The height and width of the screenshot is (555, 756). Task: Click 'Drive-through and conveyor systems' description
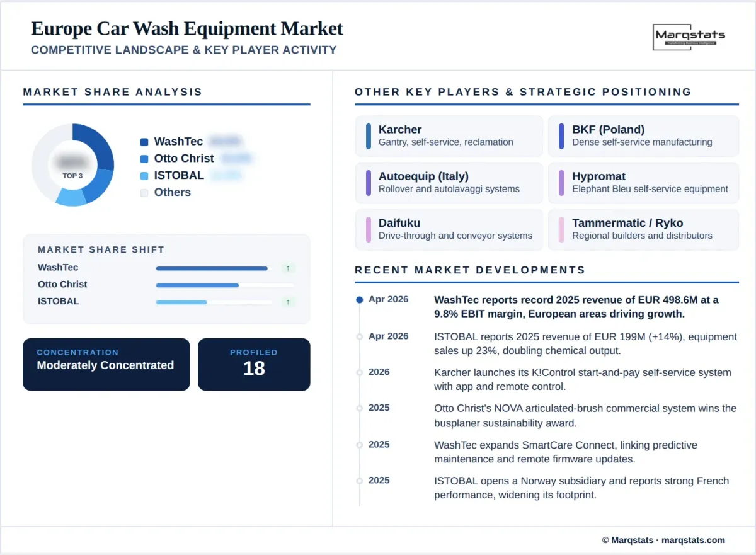click(455, 236)
